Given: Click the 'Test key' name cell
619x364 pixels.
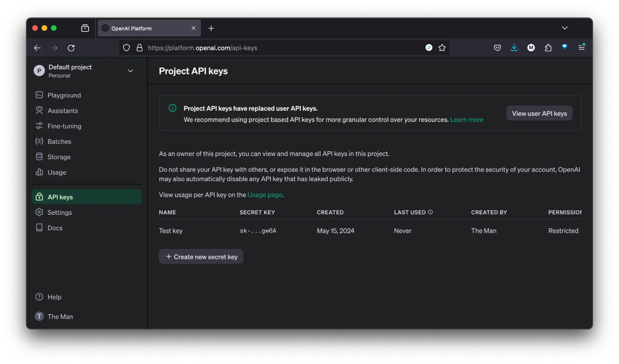Looking at the screenshot, I should (x=171, y=231).
